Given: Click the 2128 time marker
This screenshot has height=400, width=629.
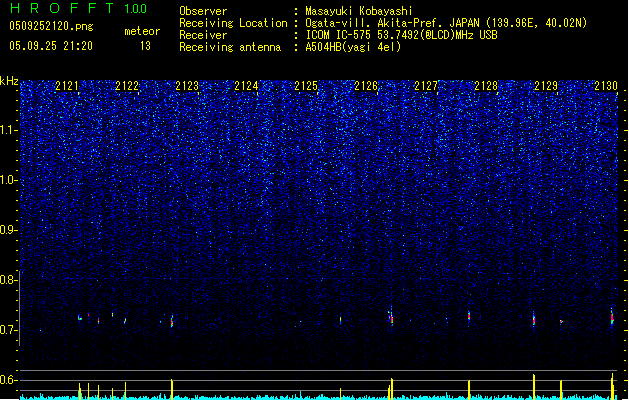Looking at the screenshot, I should point(486,86).
